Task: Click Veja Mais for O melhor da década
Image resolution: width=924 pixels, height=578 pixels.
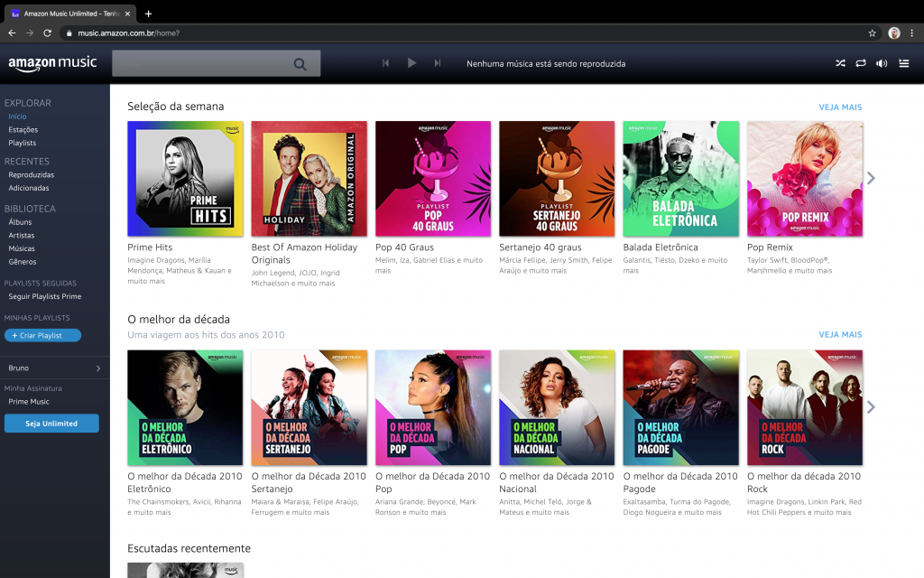Action: pyautogui.click(x=840, y=334)
